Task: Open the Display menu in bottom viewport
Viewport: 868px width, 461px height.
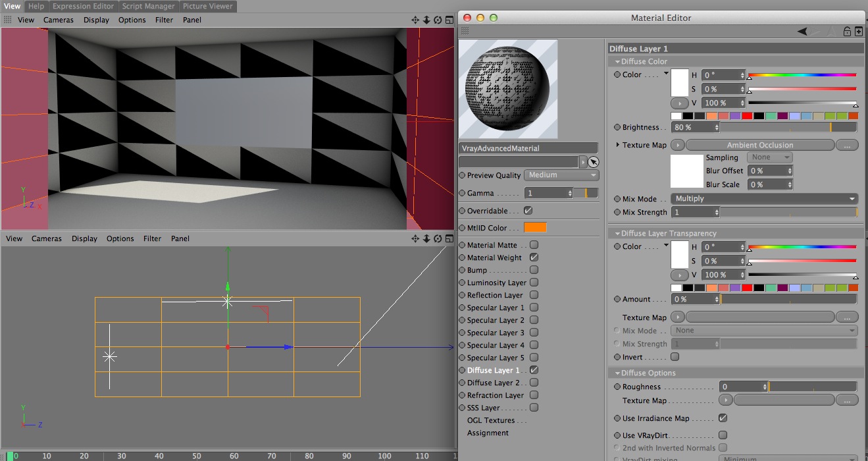Action: pos(84,238)
